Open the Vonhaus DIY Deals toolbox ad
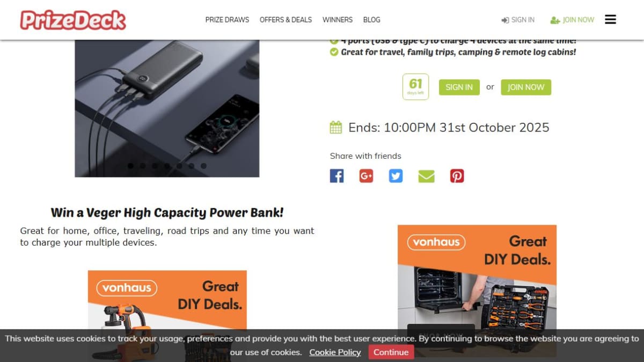Image resolution: width=644 pixels, height=362 pixels. [477, 291]
